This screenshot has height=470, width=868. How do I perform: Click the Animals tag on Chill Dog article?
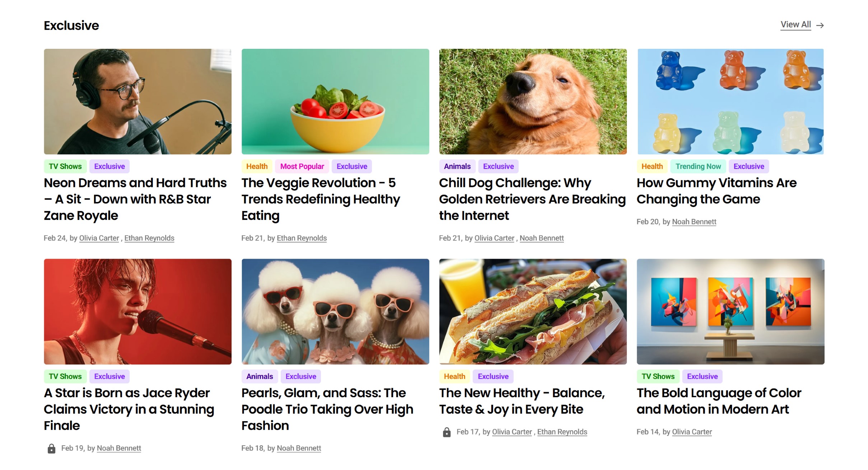click(x=457, y=166)
